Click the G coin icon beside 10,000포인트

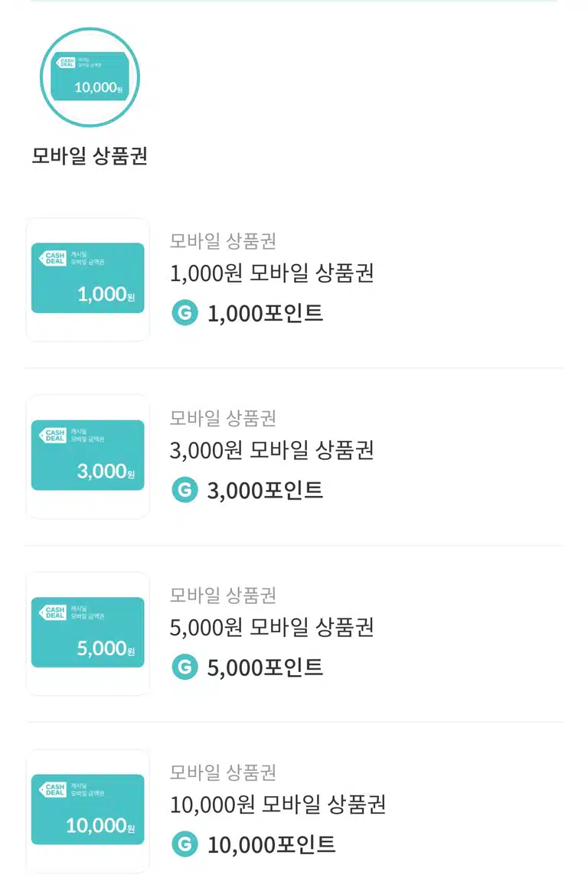[185, 844]
